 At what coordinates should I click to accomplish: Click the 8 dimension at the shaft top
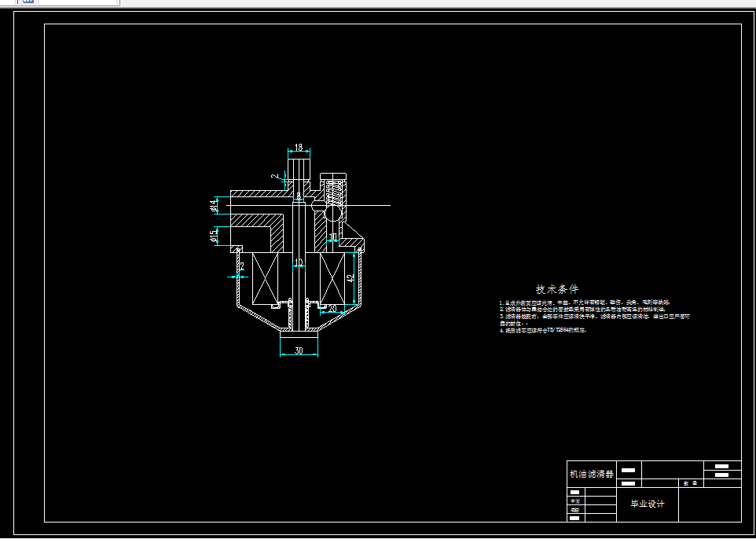click(299, 196)
